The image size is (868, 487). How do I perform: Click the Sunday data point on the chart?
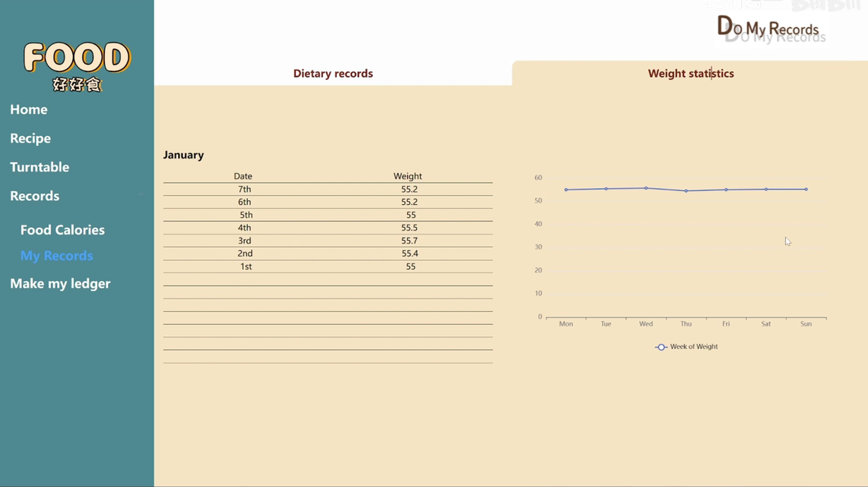click(806, 189)
